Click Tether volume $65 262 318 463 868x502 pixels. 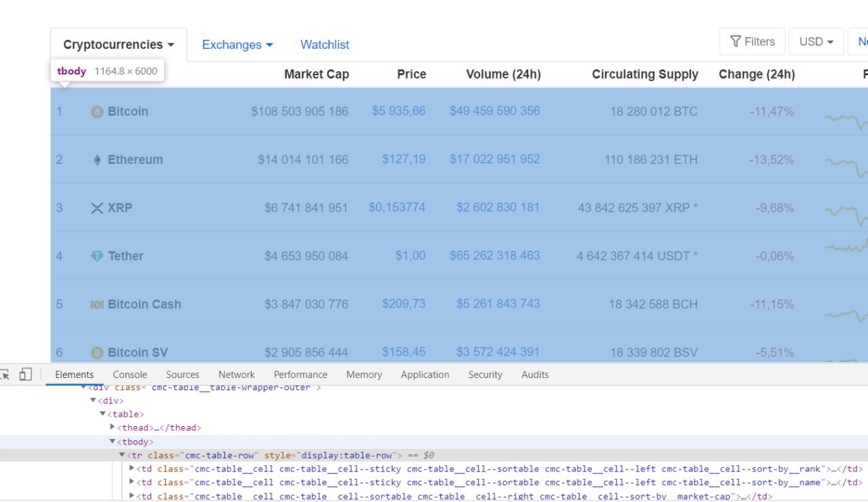(495, 255)
